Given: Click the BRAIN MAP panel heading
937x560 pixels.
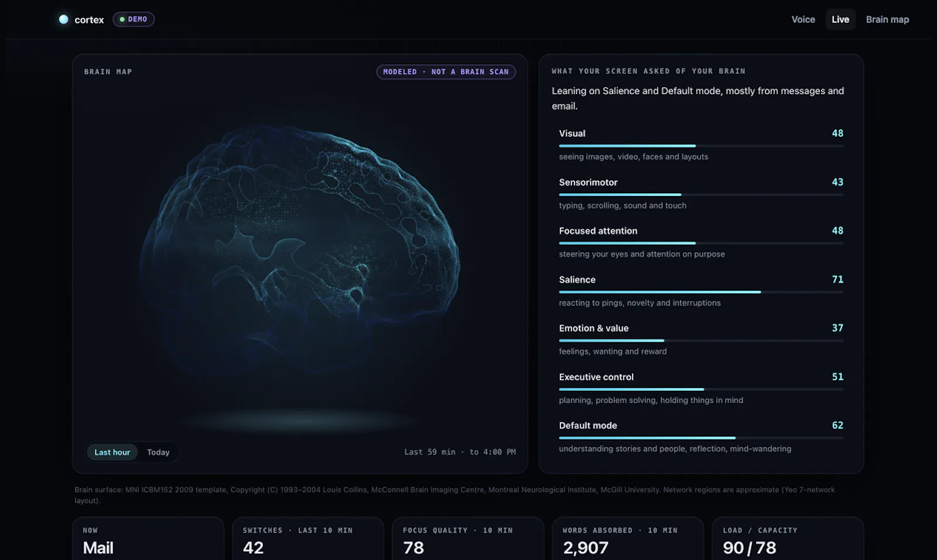Looking at the screenshot, I should 108,72.
